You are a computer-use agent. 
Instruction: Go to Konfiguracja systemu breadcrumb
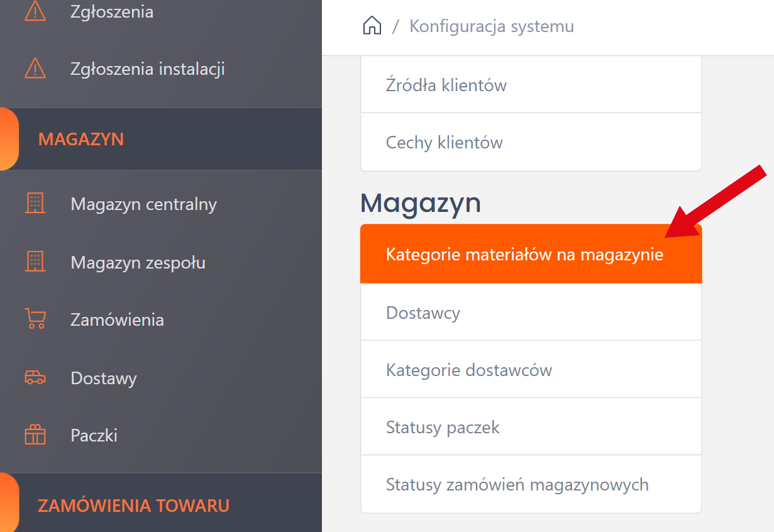[x=491, y=26]
